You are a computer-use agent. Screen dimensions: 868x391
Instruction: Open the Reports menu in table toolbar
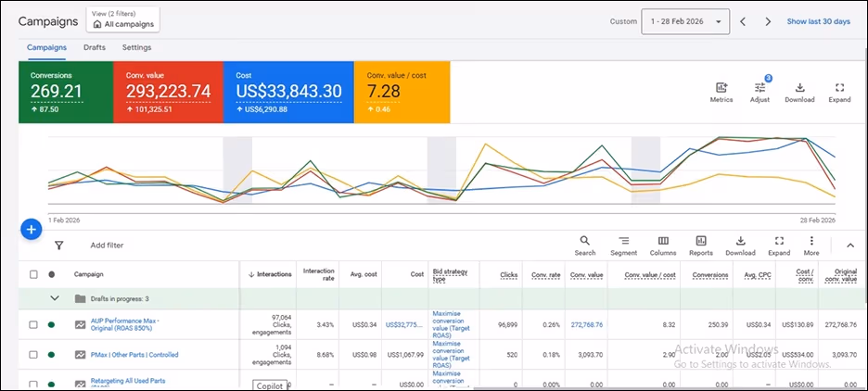point(701,246)
